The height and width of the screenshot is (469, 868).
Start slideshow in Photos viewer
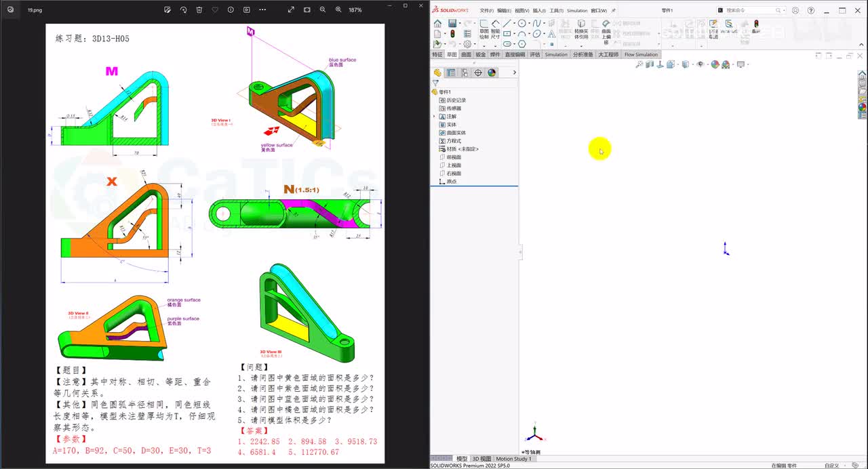(x=247, y=10)
